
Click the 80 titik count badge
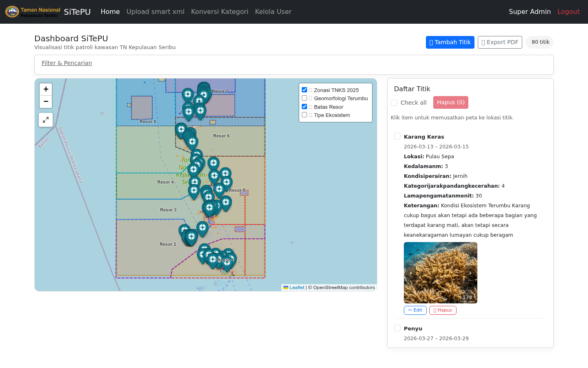(x=540, y=42)
